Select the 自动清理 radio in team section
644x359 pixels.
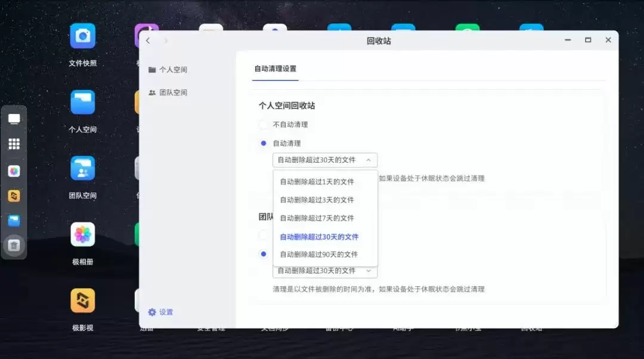(x=264, y=254)
